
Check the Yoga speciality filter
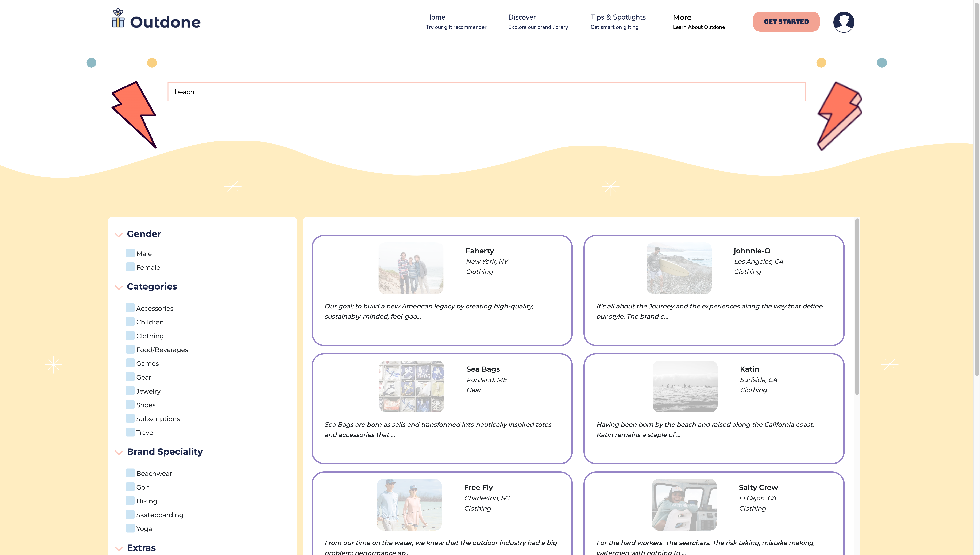coord(130,528)
